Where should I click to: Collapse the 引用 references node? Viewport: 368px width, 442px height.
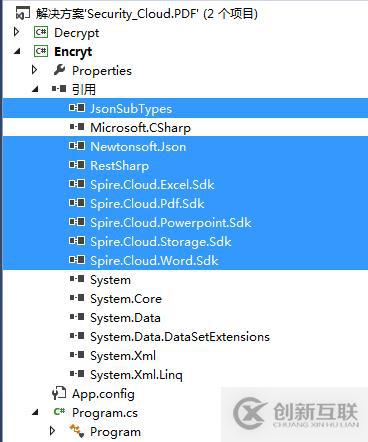(x=35, y=90)
